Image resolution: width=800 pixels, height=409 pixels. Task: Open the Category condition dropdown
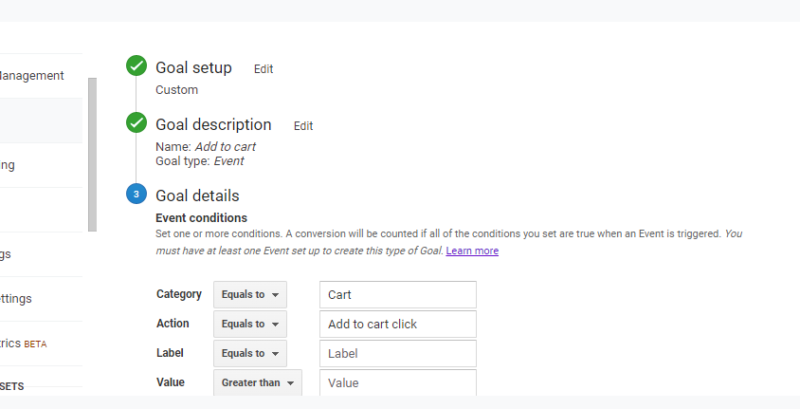point(249,295)
